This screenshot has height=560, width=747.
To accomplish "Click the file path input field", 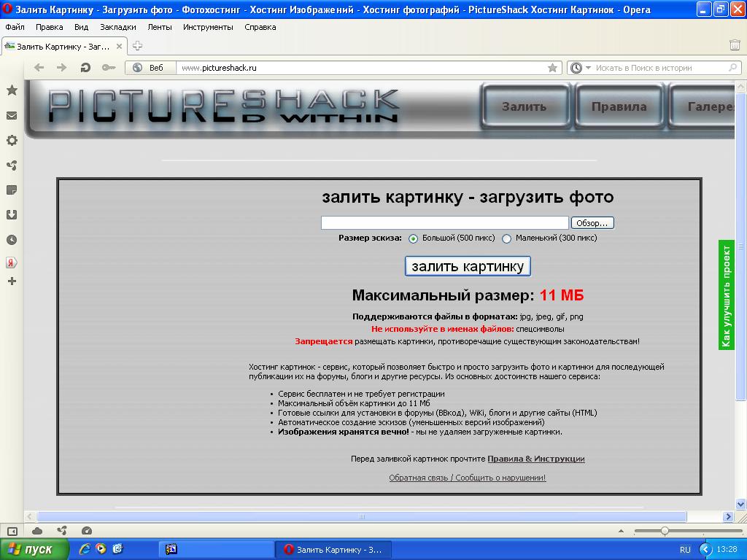I will coord(444,223).
